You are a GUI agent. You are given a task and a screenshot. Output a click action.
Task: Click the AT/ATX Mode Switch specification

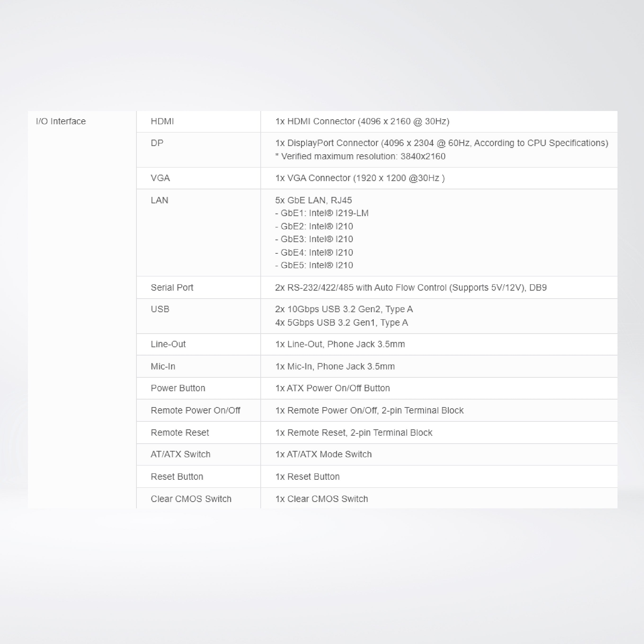pyautogui.click(x=323, y=454)
